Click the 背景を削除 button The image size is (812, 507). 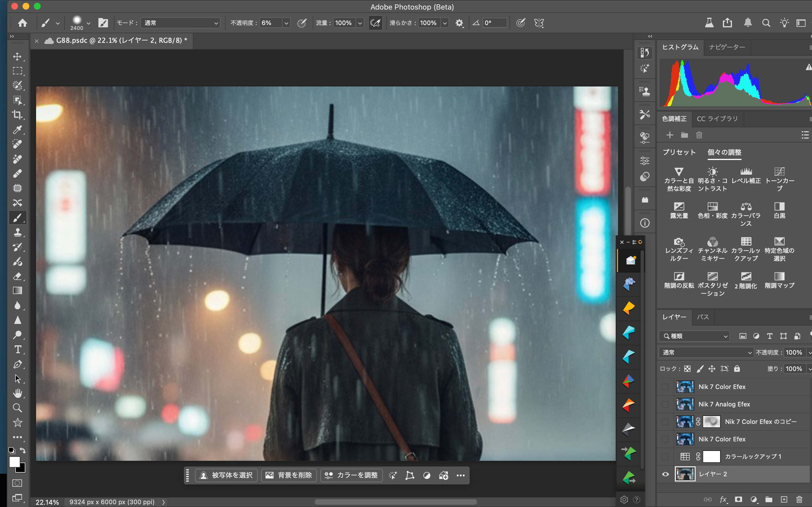[x=289, y=475]
